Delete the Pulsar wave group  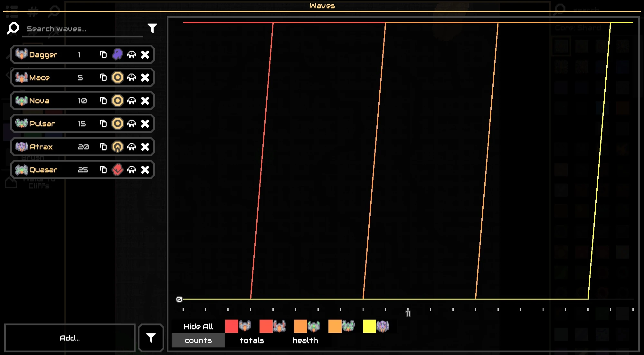coord(145,123)
